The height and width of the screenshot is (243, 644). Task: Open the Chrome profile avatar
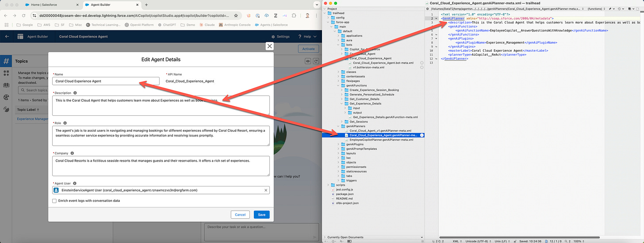[x=307, y=15]
